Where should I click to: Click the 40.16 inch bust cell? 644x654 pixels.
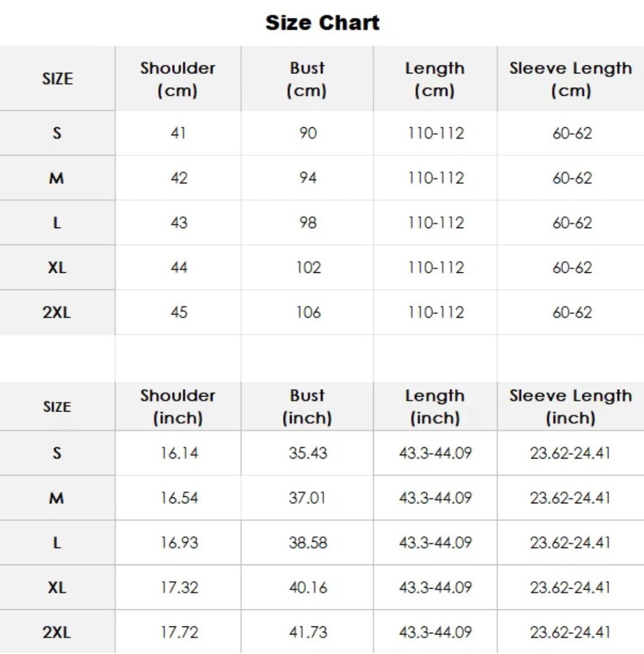pyautogui.click(x=308, y=588)
